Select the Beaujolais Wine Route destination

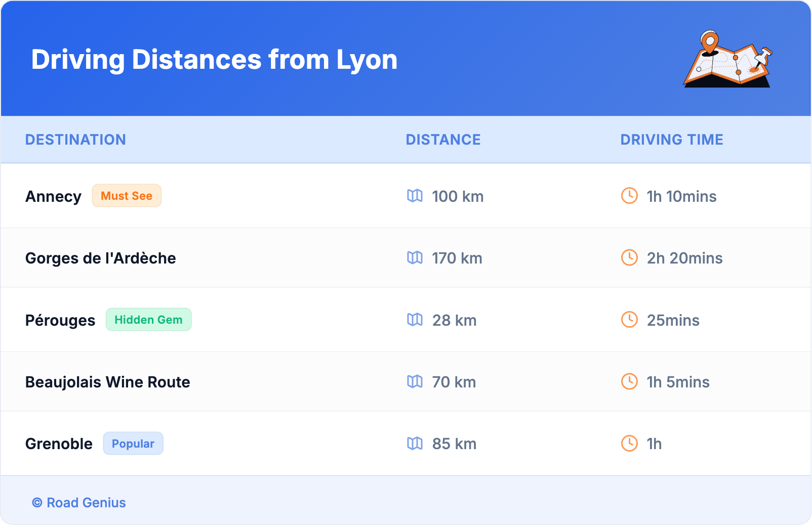click(x=108, y=382)
